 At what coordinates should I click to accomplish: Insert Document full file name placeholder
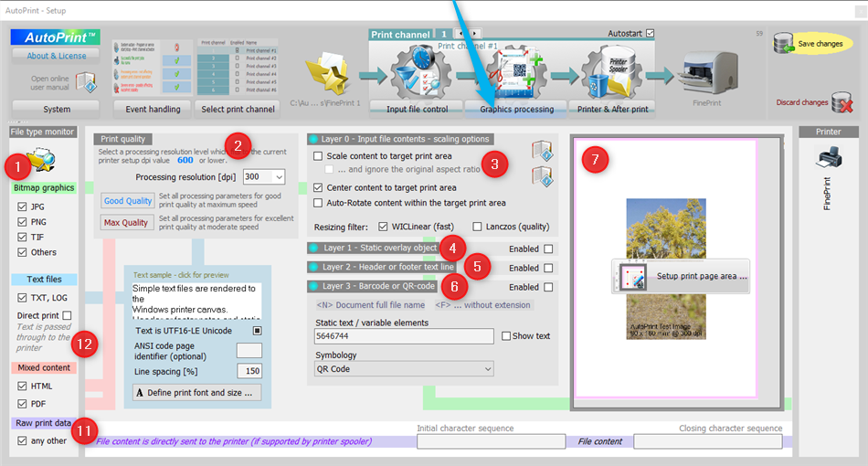coord(370,305)
